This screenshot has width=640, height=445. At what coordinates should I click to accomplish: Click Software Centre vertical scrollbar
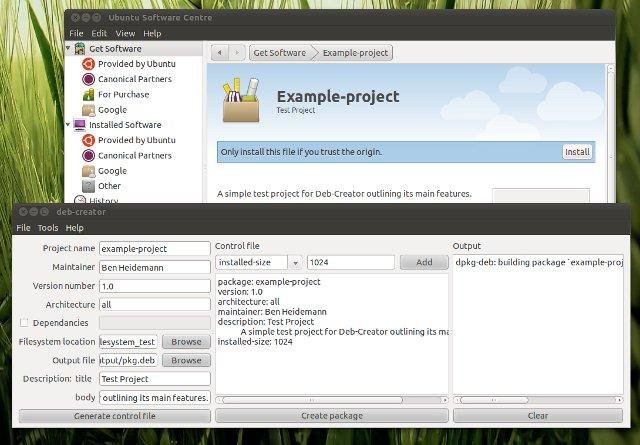[x=611, y=133]
